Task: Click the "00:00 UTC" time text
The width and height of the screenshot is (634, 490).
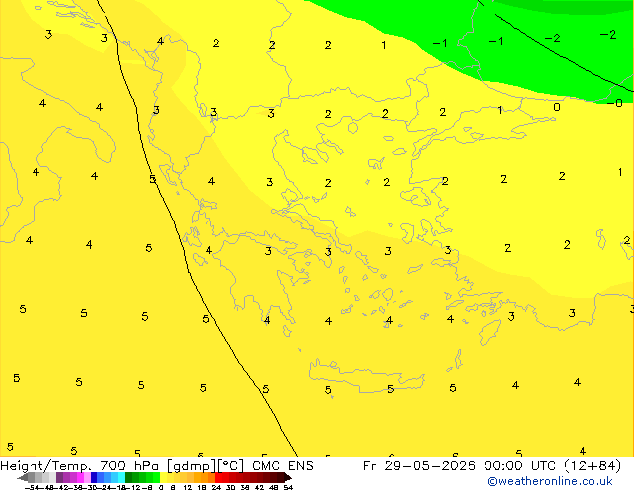Action: point(522,465)
